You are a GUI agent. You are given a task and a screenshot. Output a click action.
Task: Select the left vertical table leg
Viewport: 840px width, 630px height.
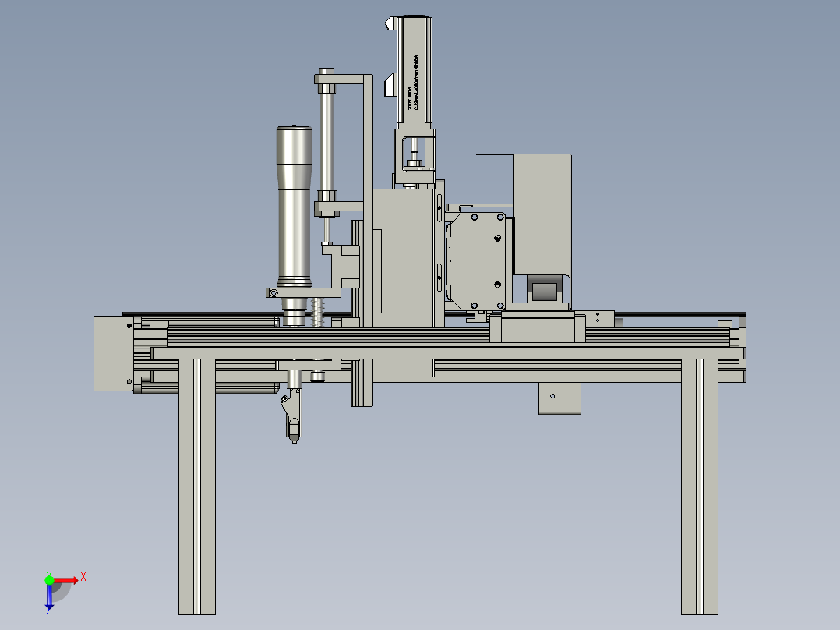(197, 487)
